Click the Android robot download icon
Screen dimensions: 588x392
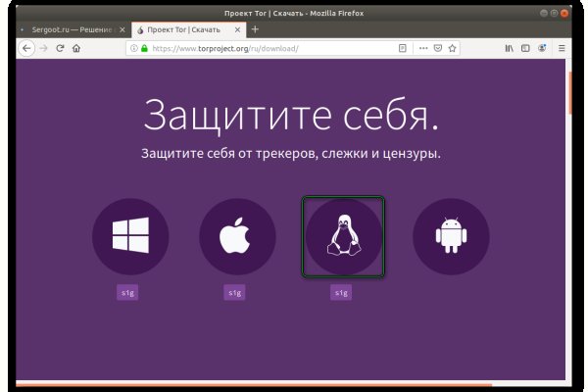pos(450,236)
